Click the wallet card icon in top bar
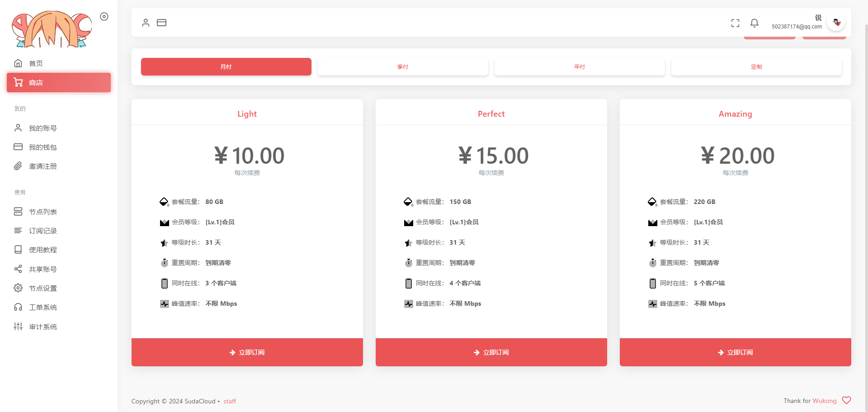868x412 pixels. [161, 23]
